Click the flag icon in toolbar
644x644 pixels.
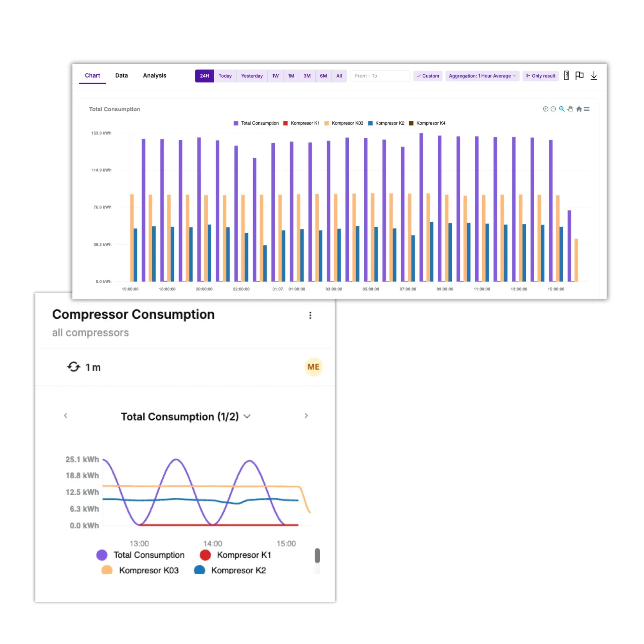tap(579, 75)
